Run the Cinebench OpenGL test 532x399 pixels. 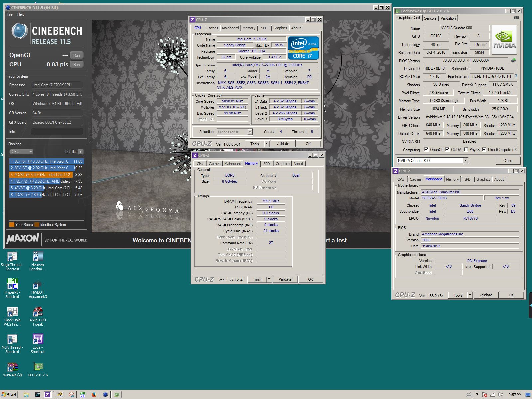(77, 55)
